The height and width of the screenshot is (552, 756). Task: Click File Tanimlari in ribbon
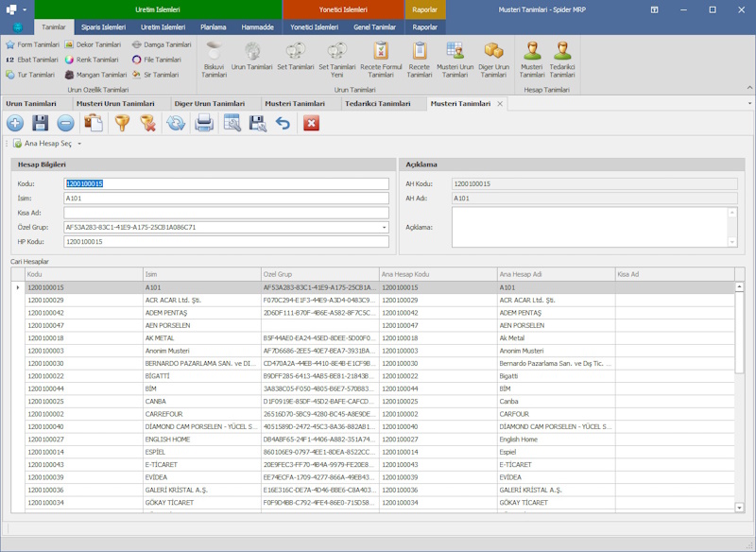pyautogui.click(x=157, y=60)
